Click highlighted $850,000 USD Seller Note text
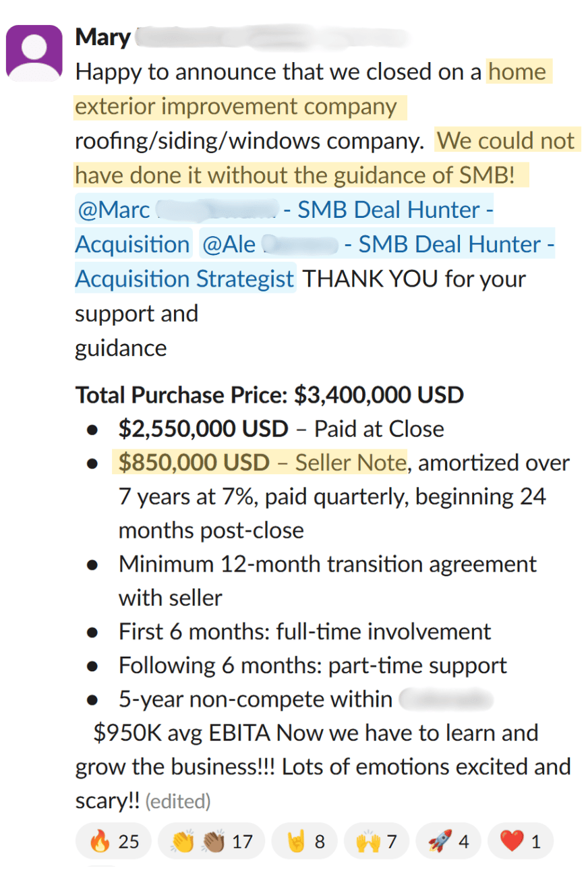Image resolution: width=588 pixels, height=887 pixels. pyautogui.click(x=262, y=463)
